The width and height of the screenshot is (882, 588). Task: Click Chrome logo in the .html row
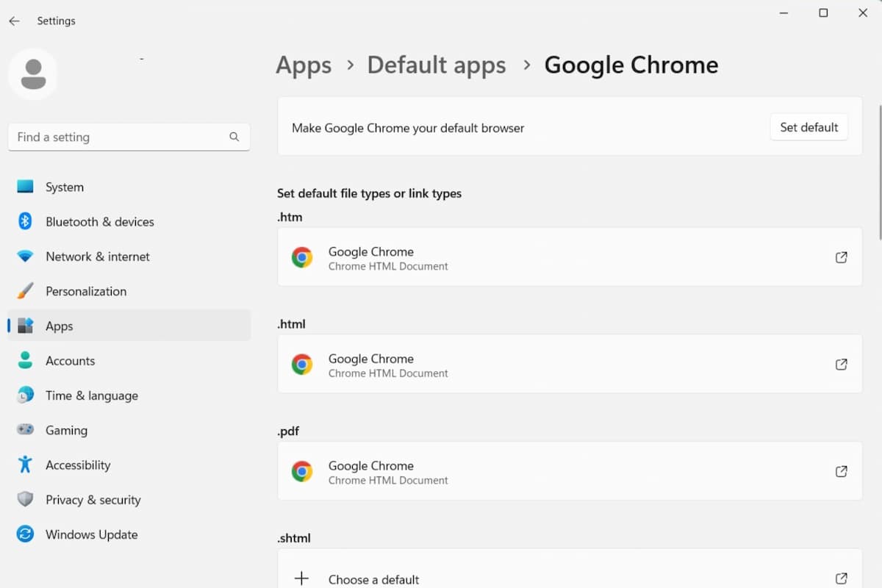click(302, 365)
